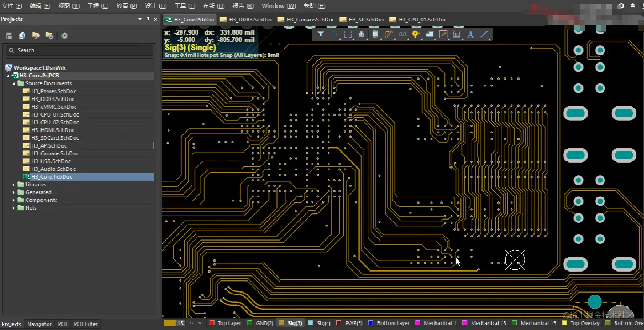Click the save icon in Projects panel
Viewport: 644px width, 330px height.
tap(9, 36)
